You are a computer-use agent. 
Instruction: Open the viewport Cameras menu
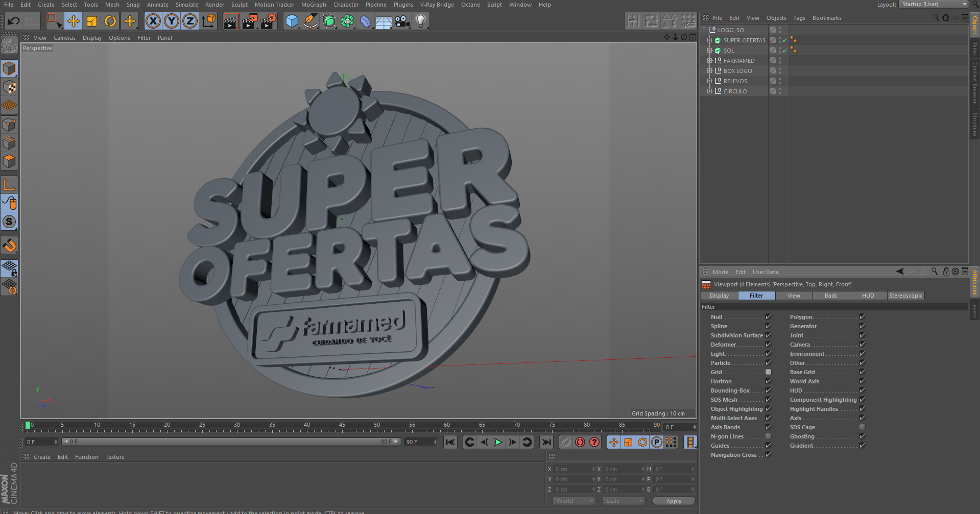click(x=64, y=38)
